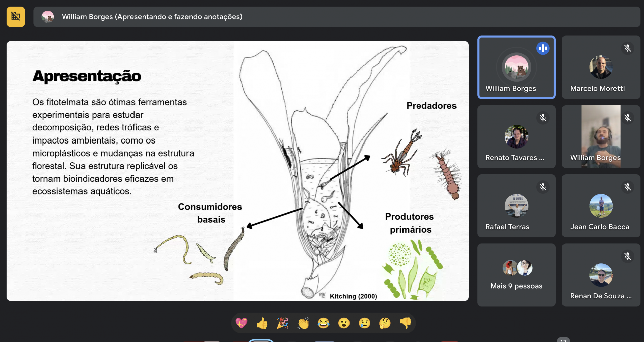Click Rafael Terras' muted microphone icon

tap(543, 187)
